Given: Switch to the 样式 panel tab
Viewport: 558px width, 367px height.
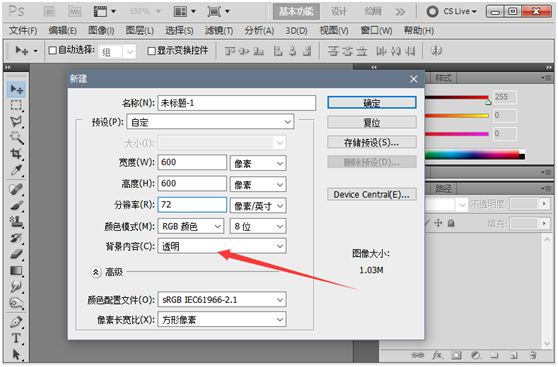Looking at the screenshot, I should pos(444,78).
